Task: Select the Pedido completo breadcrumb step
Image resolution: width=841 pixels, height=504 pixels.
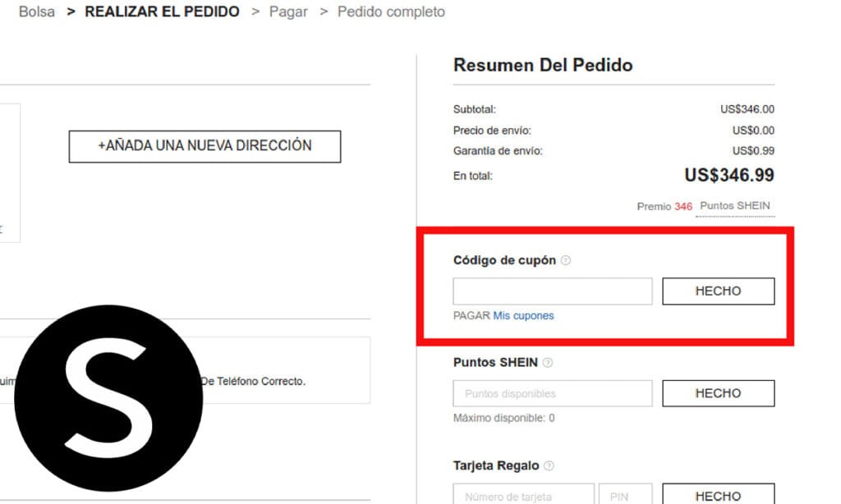Action: (391, 11)
